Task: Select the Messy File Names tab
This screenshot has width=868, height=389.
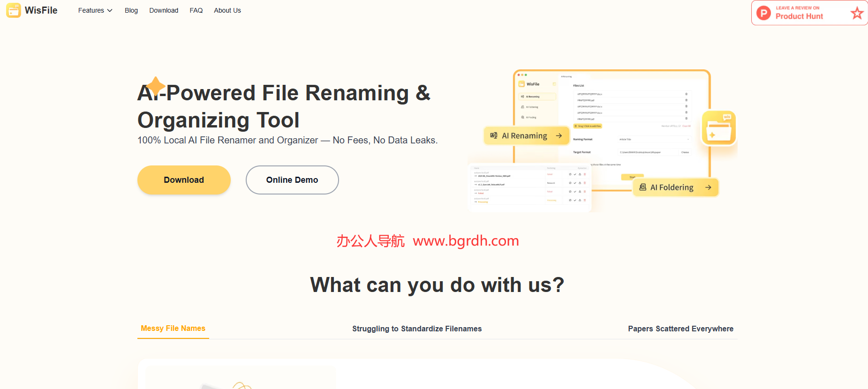Action: click(x=173, y=329)
